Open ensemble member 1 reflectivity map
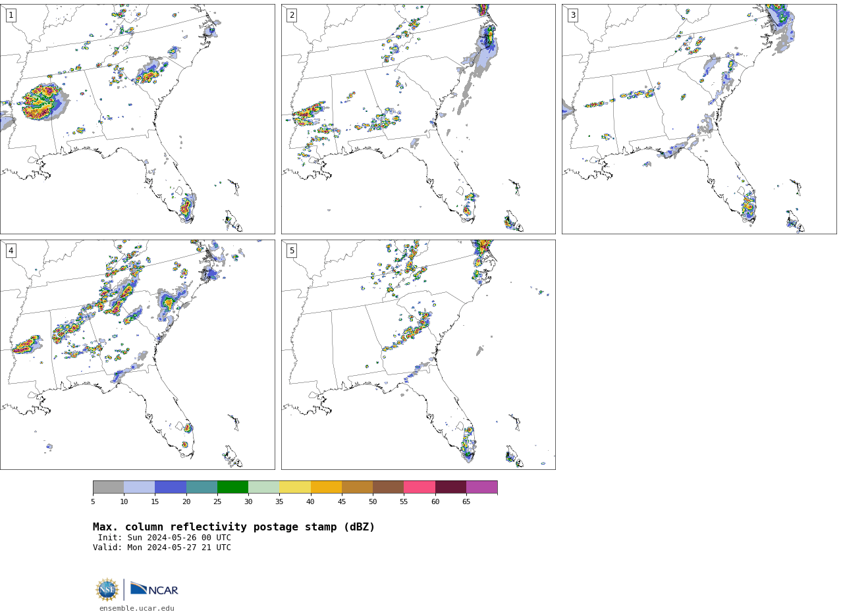Viewport: 843px width, 616px height. tap(137, 119)
